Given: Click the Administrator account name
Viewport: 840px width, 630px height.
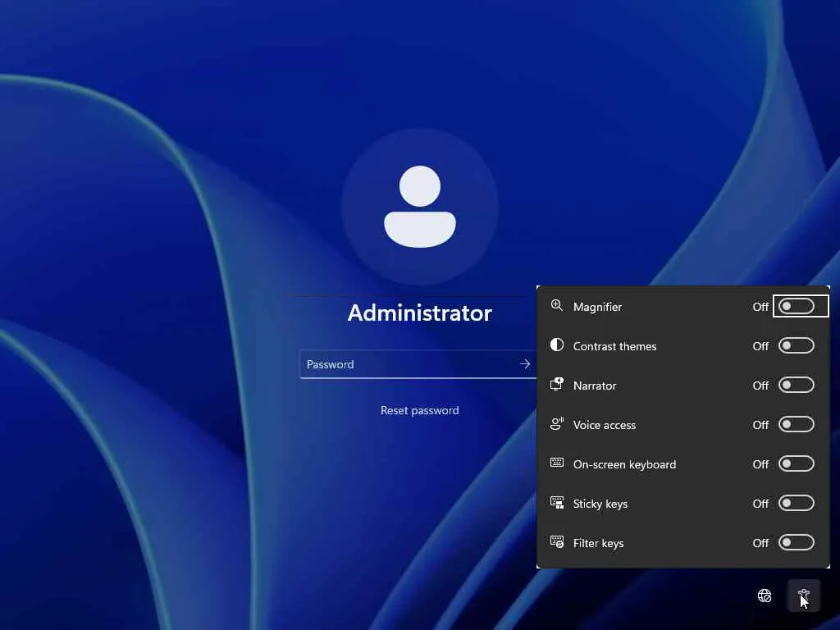Looking at the screenshot, I should pyautogui.click(x=419, y=313).
